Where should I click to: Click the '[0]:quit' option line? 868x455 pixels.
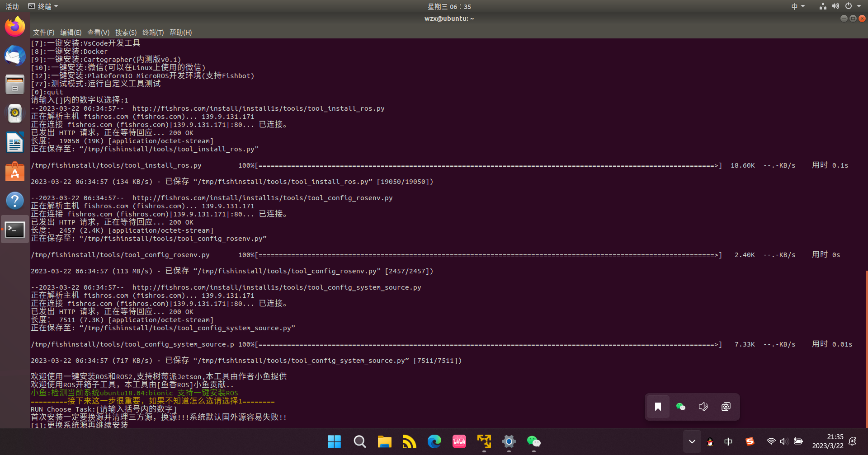click(47, 92)
